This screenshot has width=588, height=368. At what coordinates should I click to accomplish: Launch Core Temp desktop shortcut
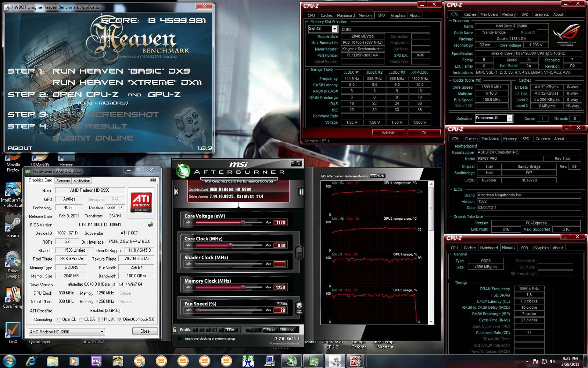tap(12, 297)
